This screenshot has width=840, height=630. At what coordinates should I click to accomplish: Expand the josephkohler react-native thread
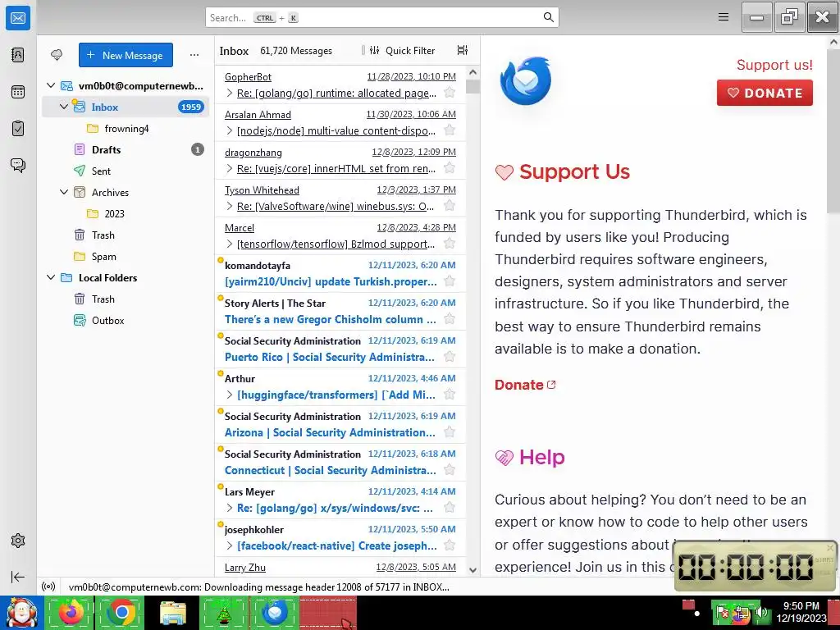(230, 546)
